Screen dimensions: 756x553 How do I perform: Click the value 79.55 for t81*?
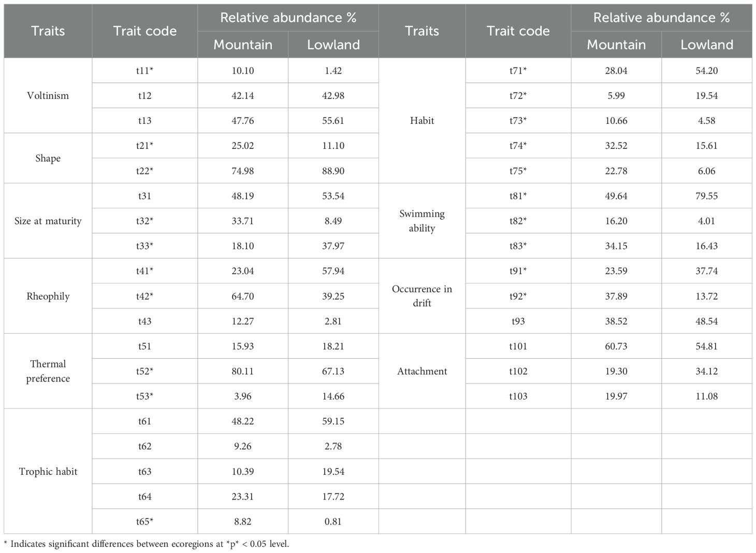coord(706,196)
